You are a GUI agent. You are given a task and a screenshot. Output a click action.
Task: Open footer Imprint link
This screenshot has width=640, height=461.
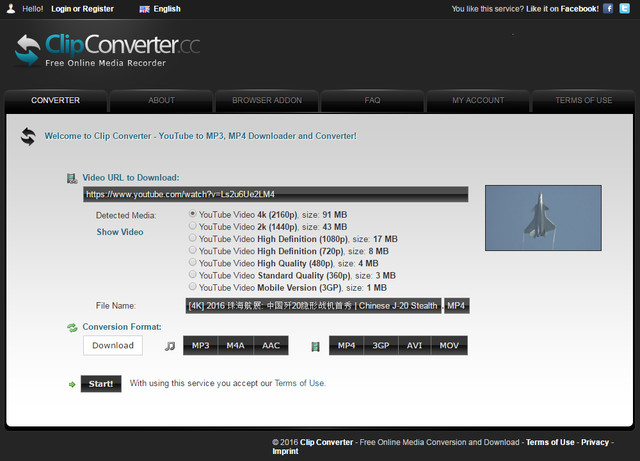pos(285,451)
